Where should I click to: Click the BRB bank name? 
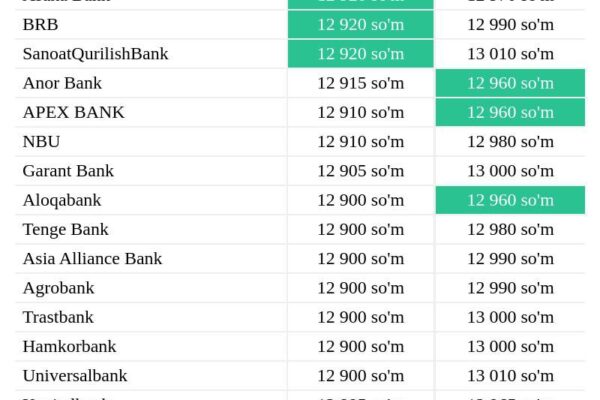click(x=40, y=25)
